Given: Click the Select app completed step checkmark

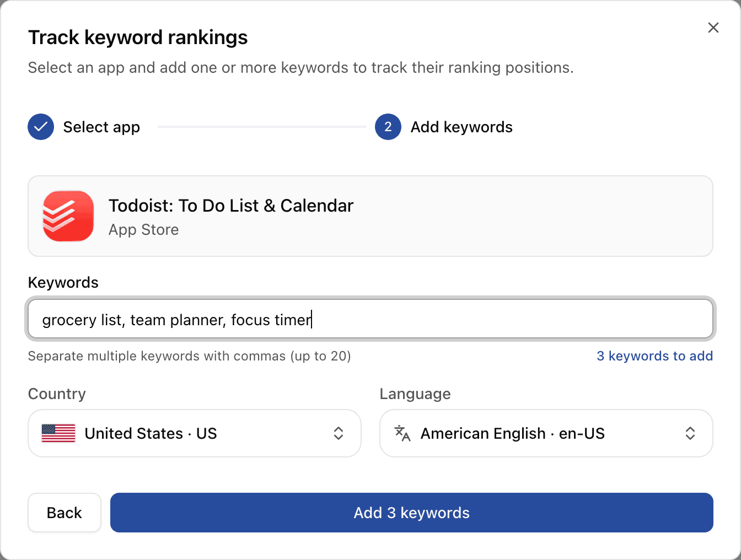Looking at the screenshot, I should click(41, 127).
